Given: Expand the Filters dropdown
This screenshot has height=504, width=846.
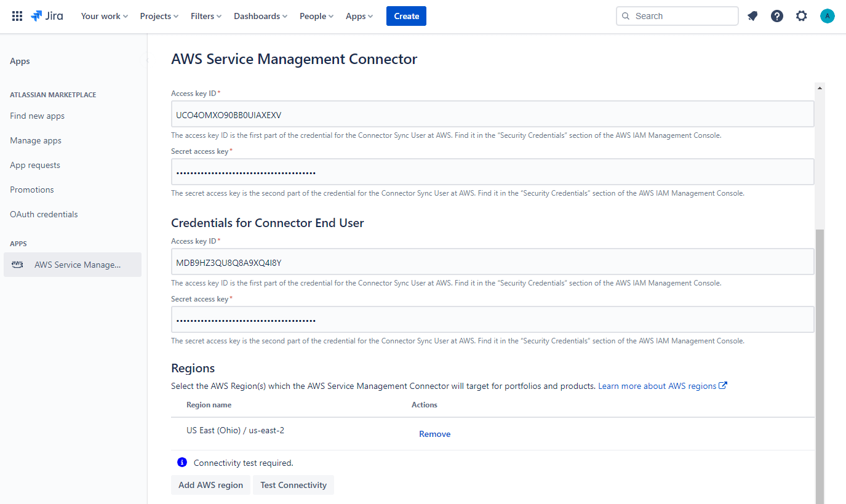Looking at the screenshot, I should [206, 16].
